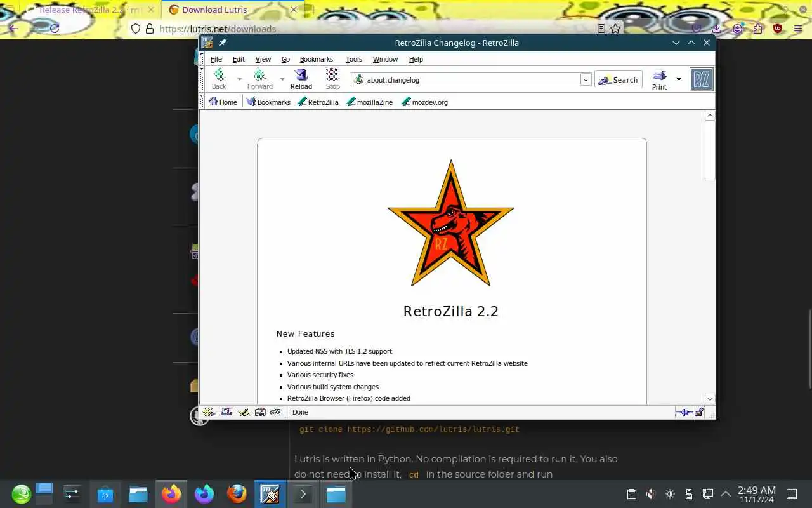Open the Tools menu in RetroZilla
Viewport: 812px width, 508px height.
pyautogui.click(x=353, y=59)
